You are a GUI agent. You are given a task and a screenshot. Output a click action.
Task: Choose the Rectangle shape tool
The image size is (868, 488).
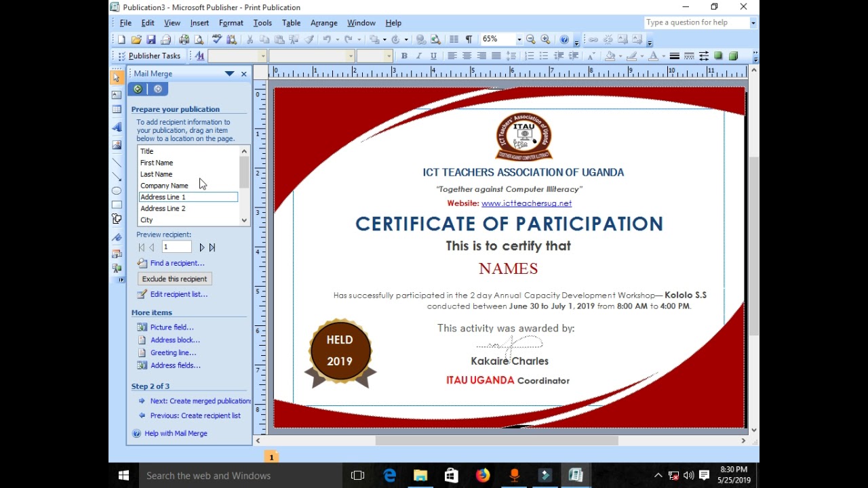tap(117, 205)
